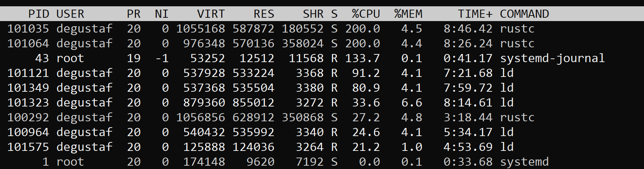Select the ld process with PID 101323
Image resolution: width=644 pixels, height=169 pixels.
(322, 102)
